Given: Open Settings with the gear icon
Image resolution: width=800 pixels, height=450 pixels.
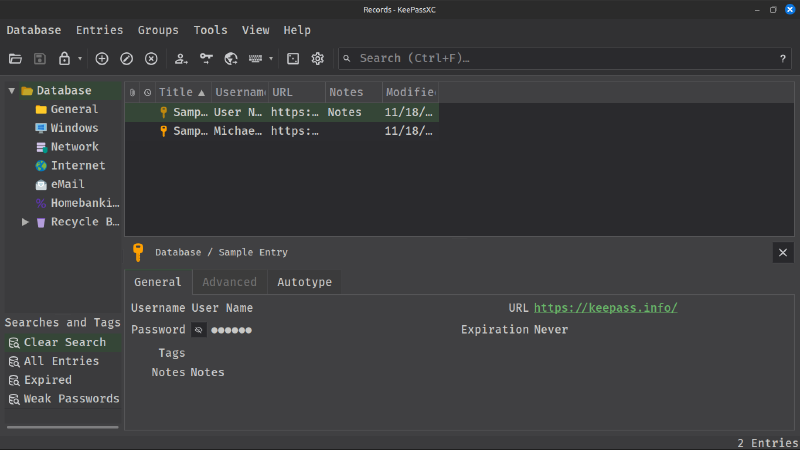Looking at the screenshot, I should (x=318, y=59).
